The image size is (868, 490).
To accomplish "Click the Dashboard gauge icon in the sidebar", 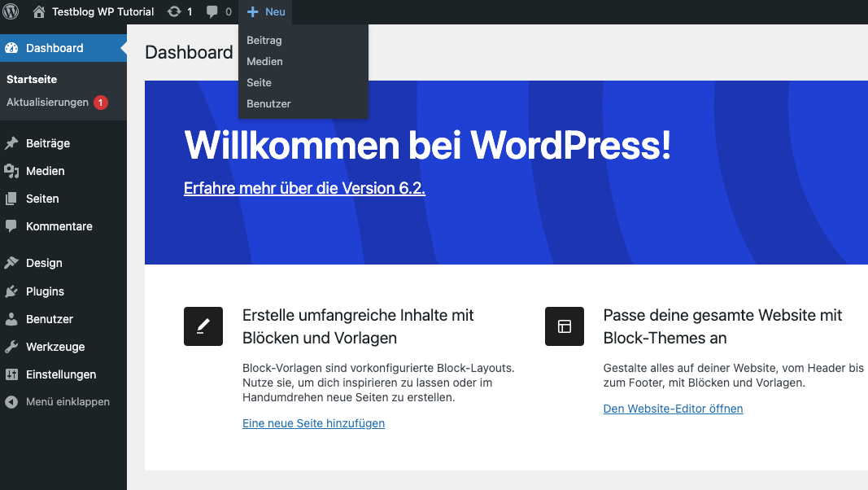I will point(11,48).
